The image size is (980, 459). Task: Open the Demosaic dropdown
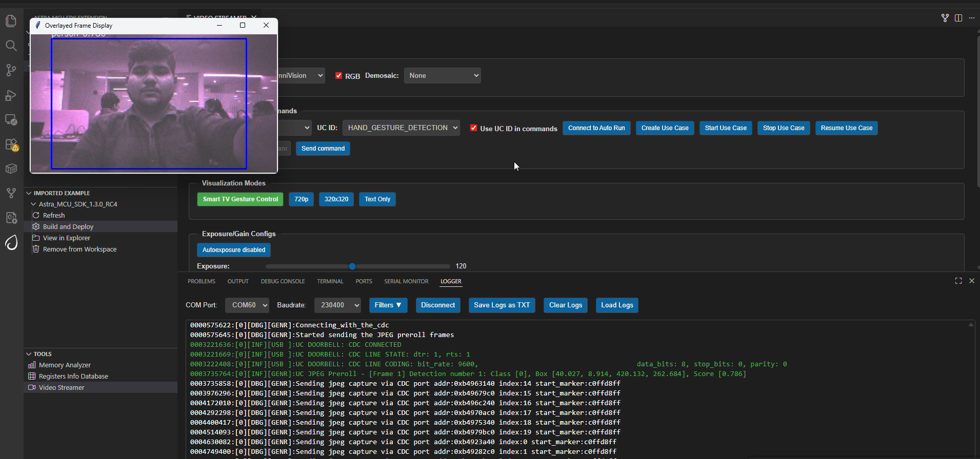coord(443,75)
